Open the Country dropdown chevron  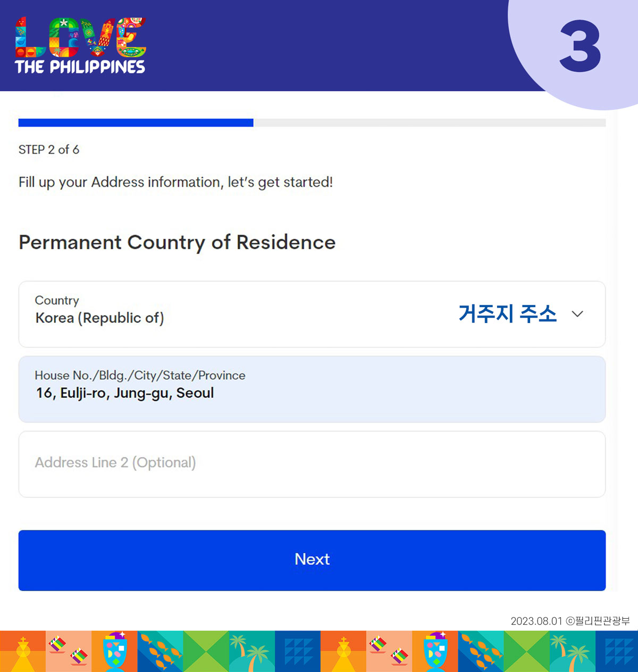[x=577, y=314]
